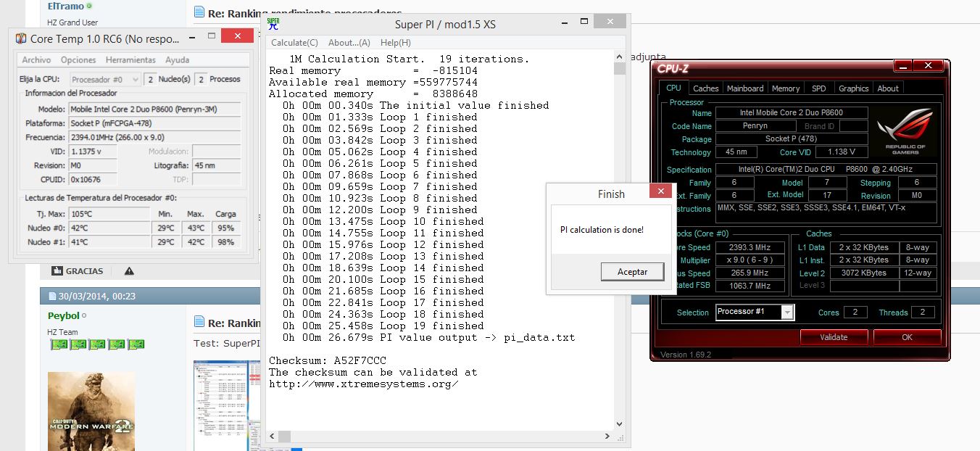Click the PI calculation is done! message
This screenshot has height=451, width=980.
[x=602, y=230]
